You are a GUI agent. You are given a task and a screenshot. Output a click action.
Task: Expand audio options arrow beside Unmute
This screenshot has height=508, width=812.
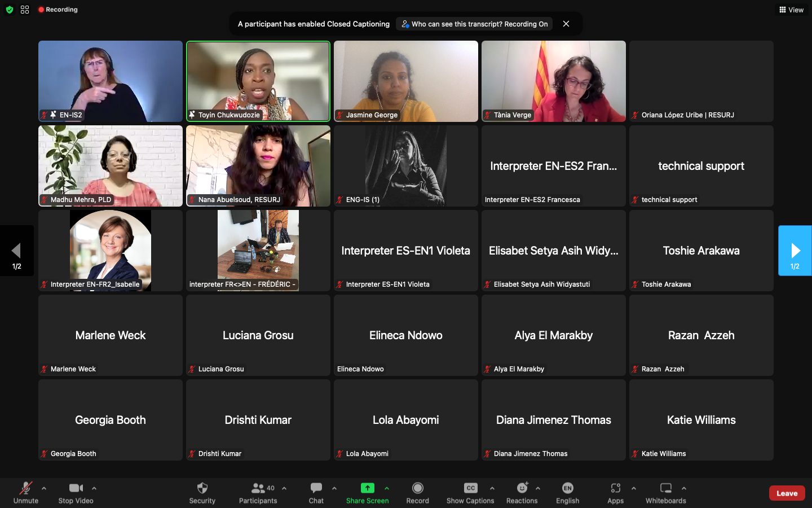(44, 488)
